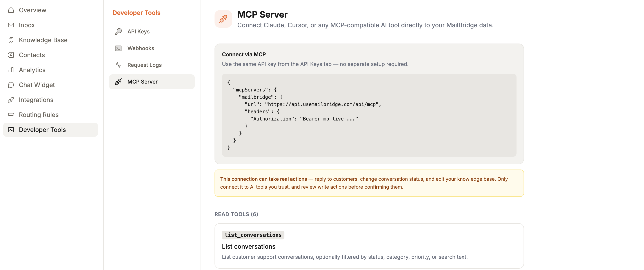Click the Overview home icon
Image resolution: width=644 pixels, height=270 pixels.
coord(11,10)
